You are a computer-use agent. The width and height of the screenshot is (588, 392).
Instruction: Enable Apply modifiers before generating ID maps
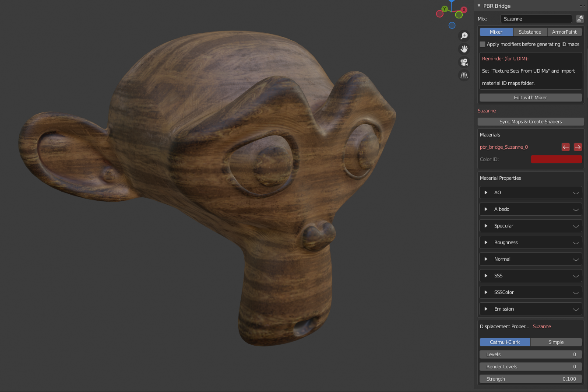[x=482, y=44]
